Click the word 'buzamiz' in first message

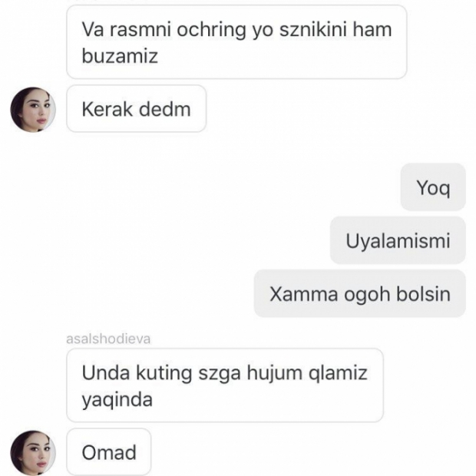pos(120,56)
